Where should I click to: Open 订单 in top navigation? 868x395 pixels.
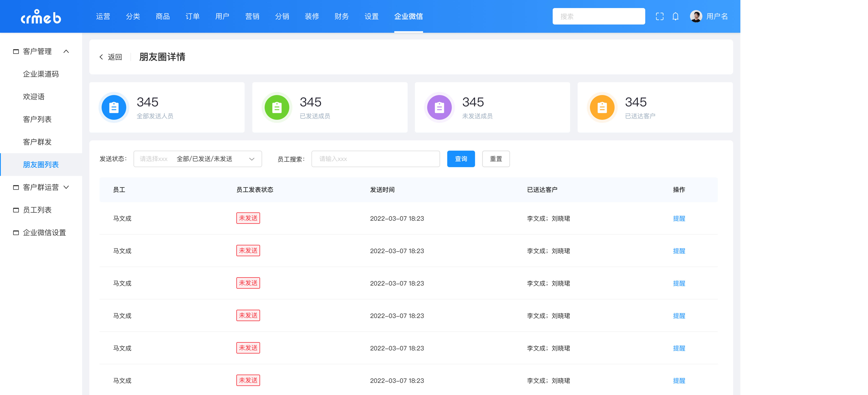pyautogui.click(x=192, y=16)
